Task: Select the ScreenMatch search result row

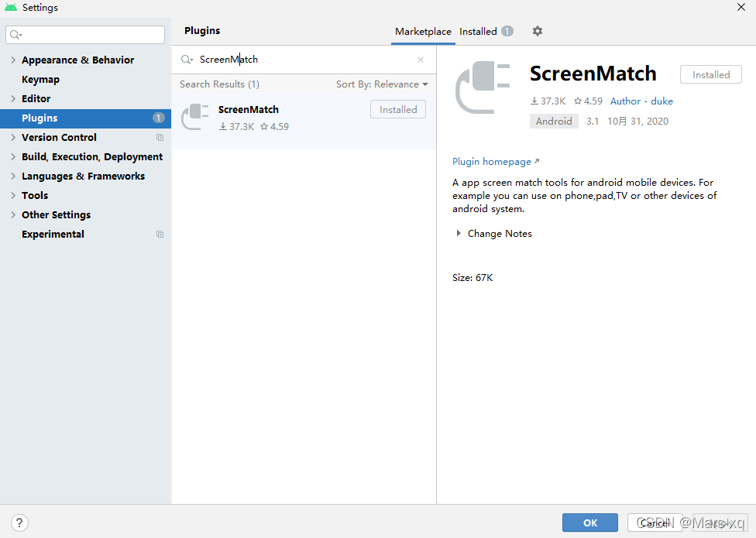Action: (304, 122)
